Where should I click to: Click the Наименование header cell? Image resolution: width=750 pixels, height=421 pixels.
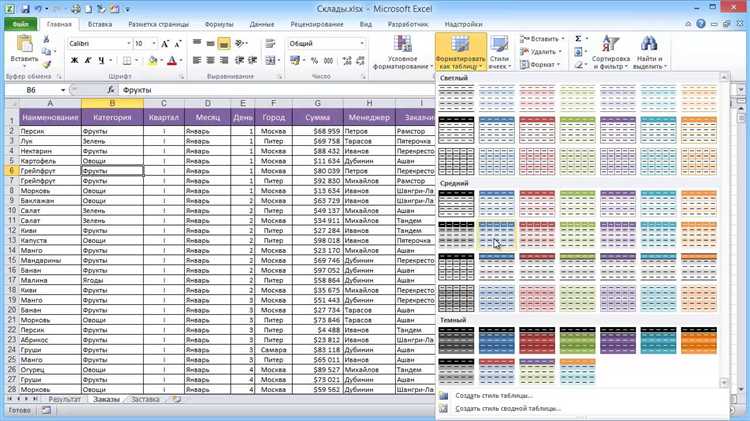[x=50, y=117]
